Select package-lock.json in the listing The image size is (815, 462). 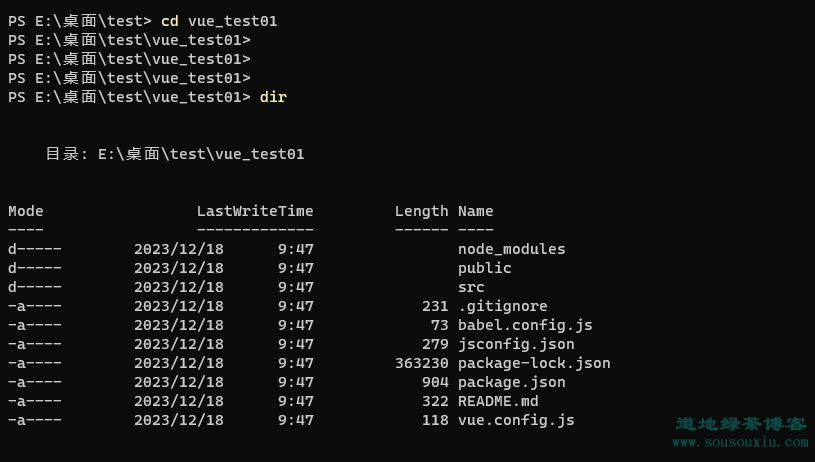coord(534,363)
